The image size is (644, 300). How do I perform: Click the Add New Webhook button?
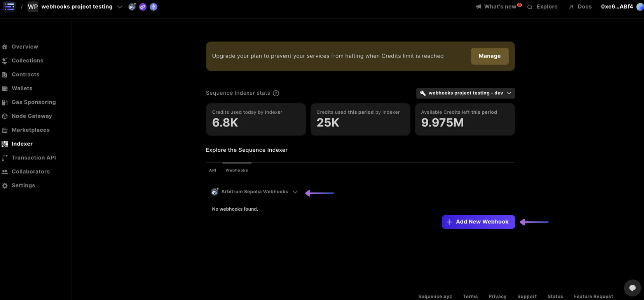tap(478, 222)
